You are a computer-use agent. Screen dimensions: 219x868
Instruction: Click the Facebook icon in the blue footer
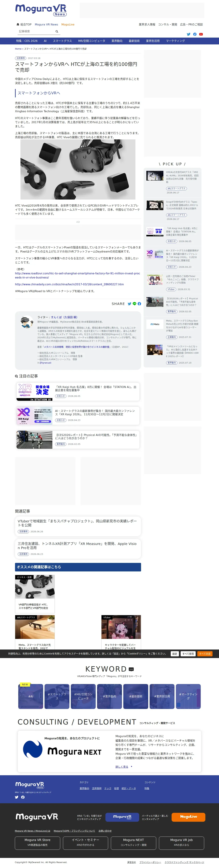pos(23,797)
